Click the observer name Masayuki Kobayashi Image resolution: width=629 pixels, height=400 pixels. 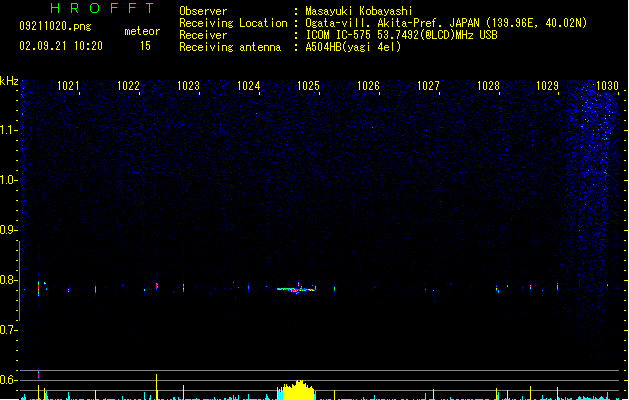359,11
